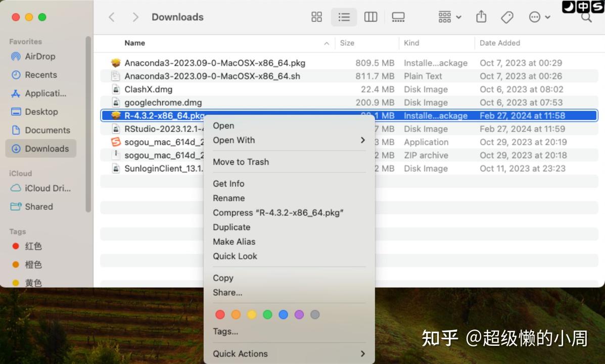Expand the Open With submenu

click(x=234, y=140)
